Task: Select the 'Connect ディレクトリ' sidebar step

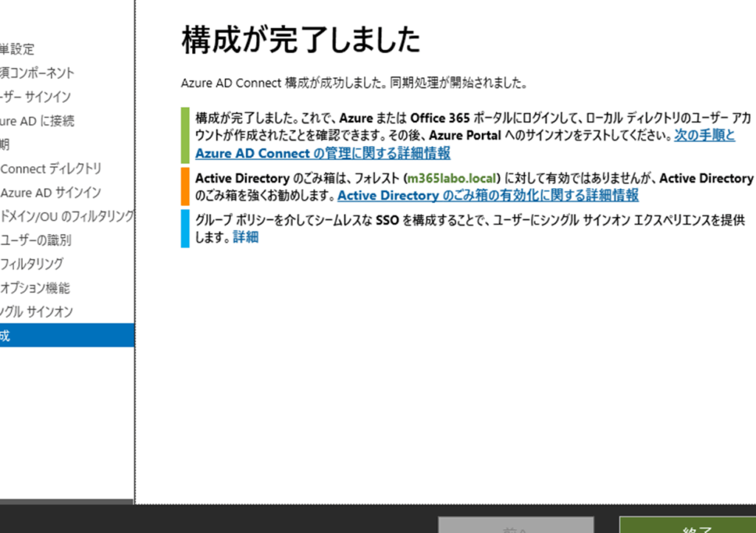Action: (x=51, y=168)
